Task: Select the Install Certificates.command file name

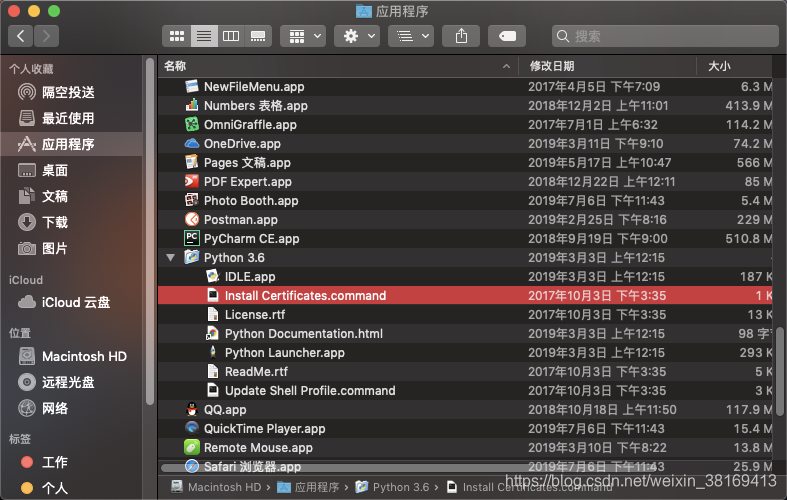Action: coord(305,296)
